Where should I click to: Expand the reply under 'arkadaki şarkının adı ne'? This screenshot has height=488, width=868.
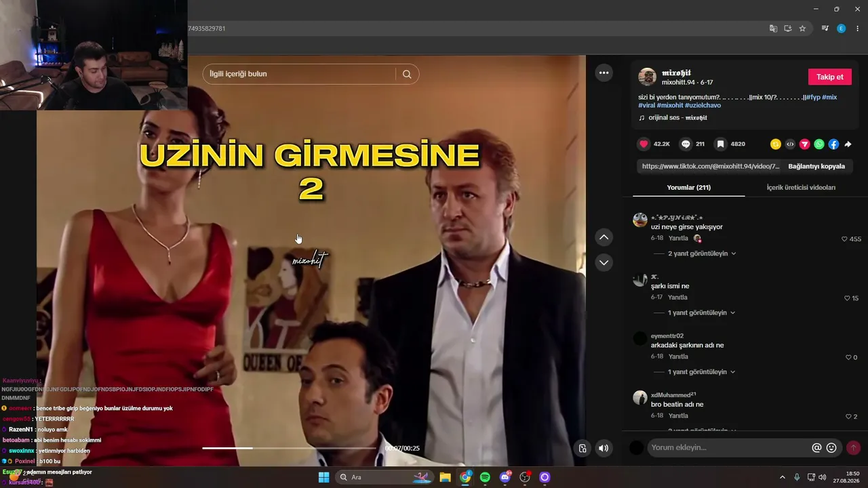coord(702,372)
